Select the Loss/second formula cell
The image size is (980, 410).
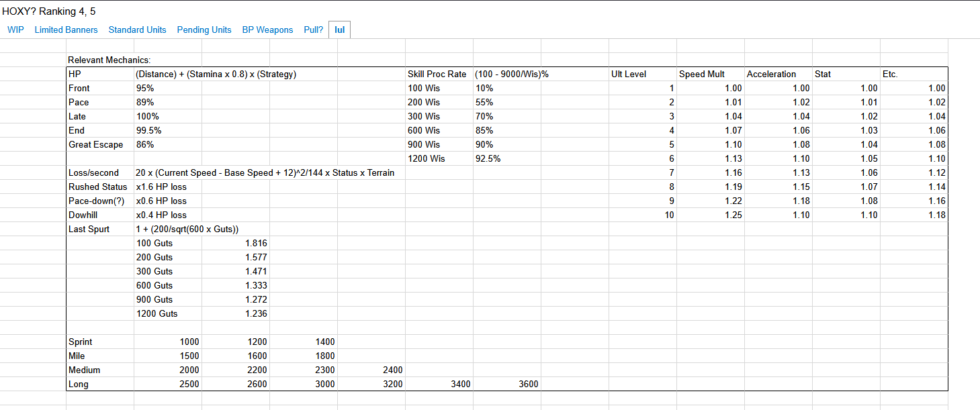pos(265,173)
